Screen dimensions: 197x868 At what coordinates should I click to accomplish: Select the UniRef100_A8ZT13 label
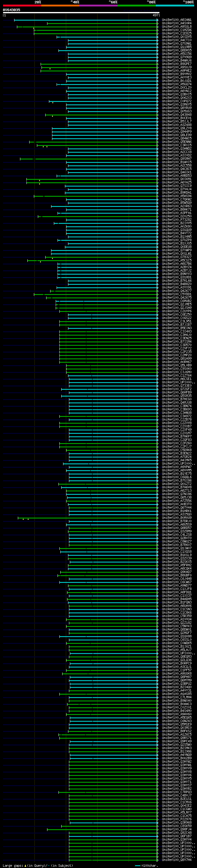(176, 491)
